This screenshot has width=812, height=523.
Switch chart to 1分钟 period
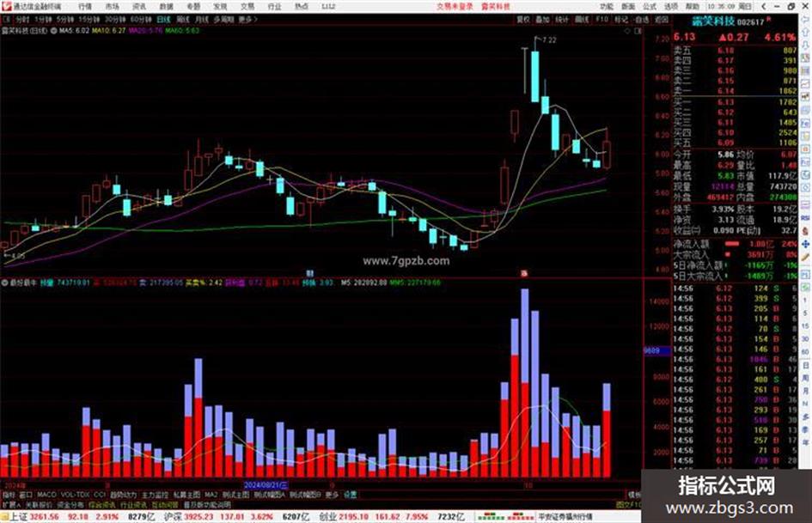(42, 19)
